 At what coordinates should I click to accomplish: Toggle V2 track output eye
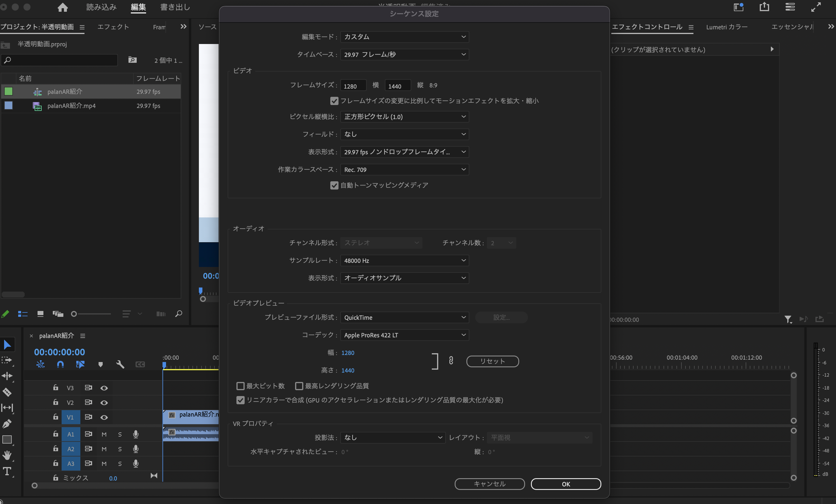(x=104, y=402)
